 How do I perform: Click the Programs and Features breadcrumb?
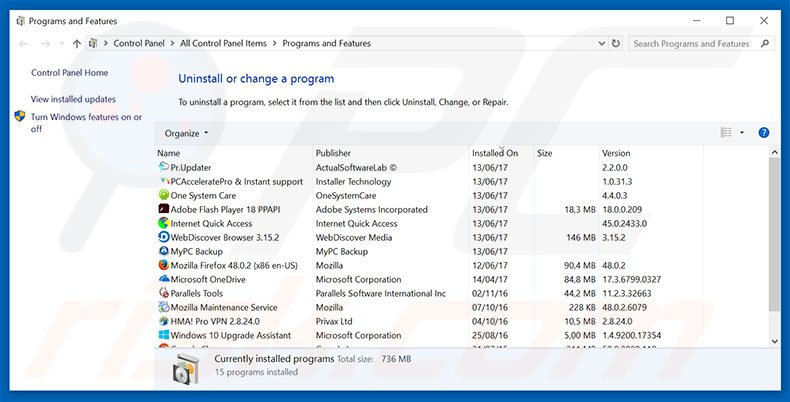(326, 43)
